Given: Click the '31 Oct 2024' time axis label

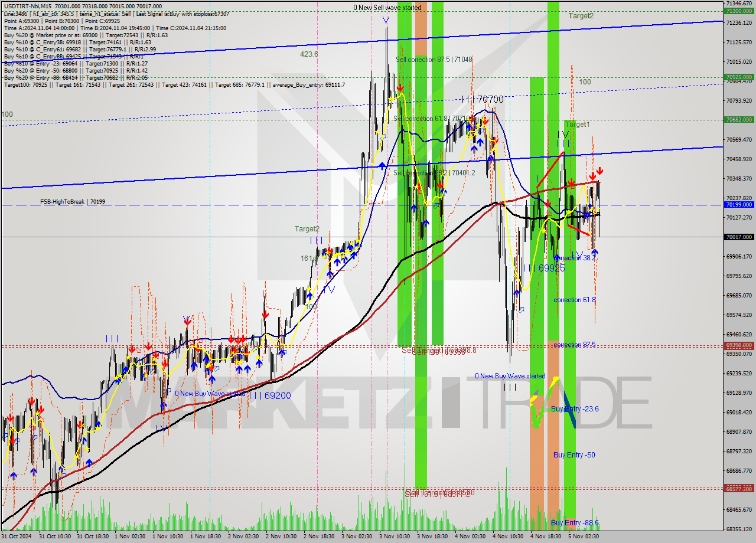Looking at the screenshot, I should tap(16, 537).
